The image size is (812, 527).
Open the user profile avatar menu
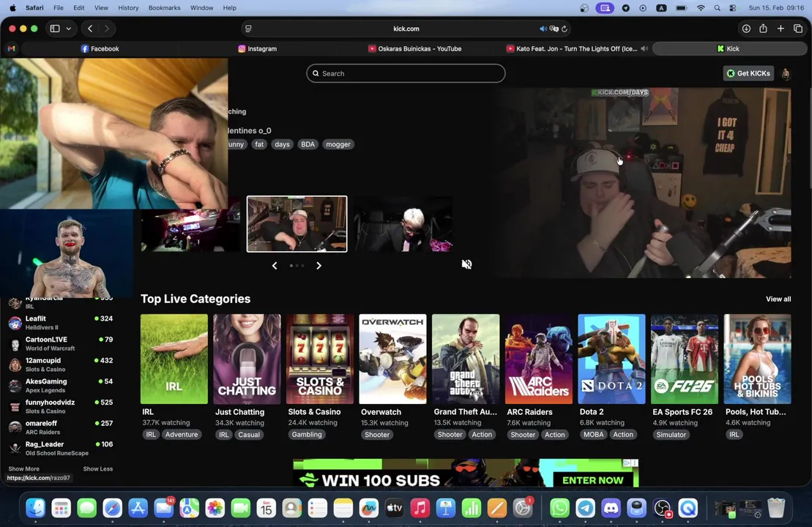786,74
